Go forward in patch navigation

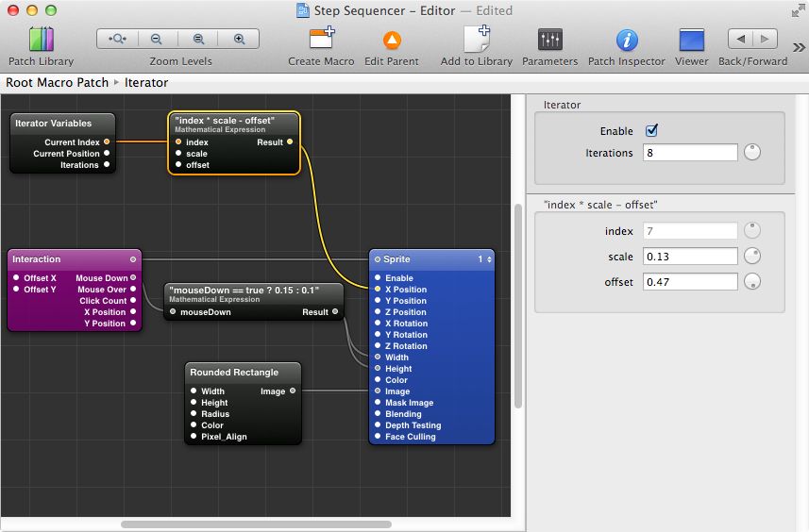coord(766,39)
